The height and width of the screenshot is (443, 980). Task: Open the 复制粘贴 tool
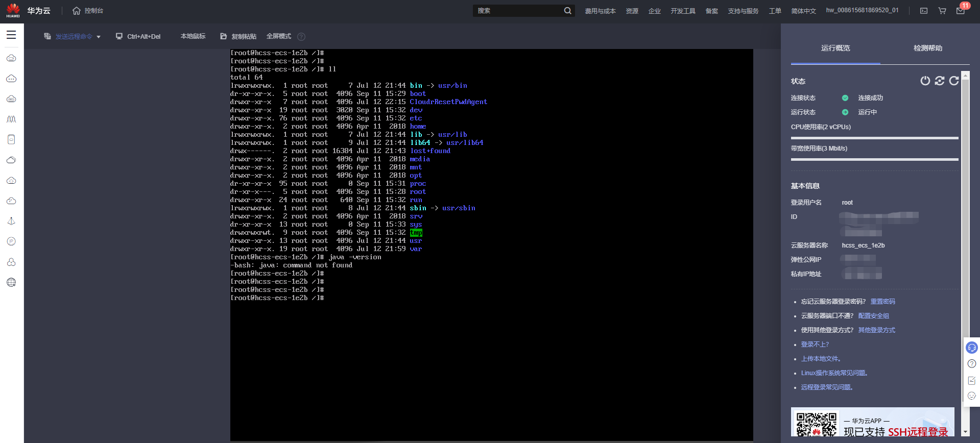238,37
